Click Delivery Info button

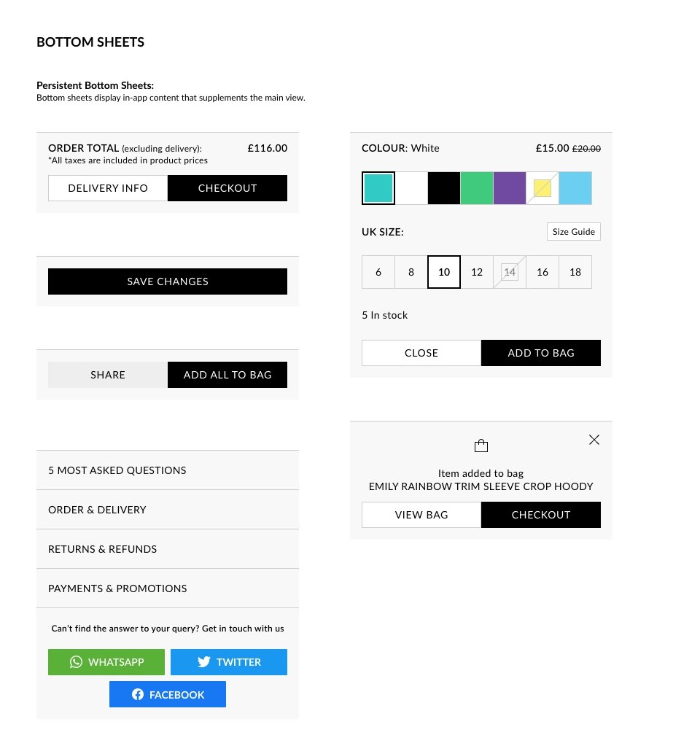coord(108,188)
